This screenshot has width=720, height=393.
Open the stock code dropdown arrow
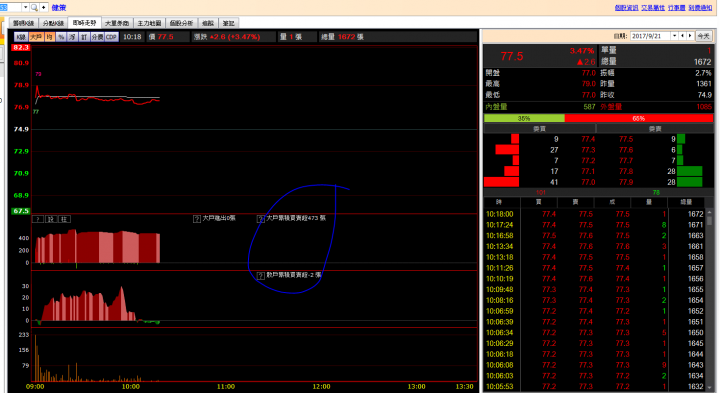(x=26, y=7)
